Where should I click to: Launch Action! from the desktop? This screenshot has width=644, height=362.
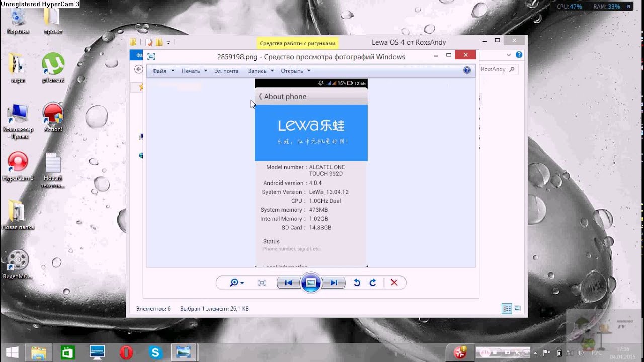pos(53,118)
